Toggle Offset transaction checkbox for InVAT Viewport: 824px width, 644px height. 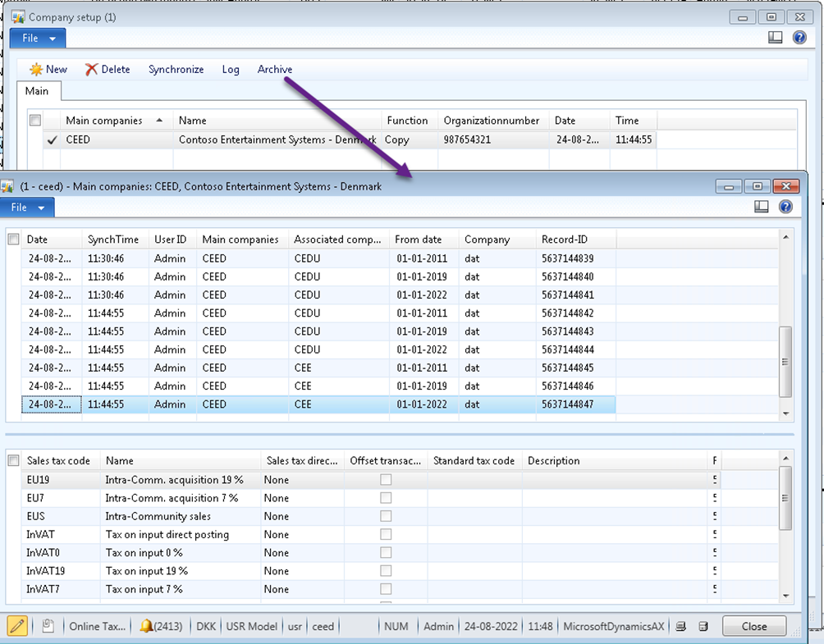tap(386, 534)
